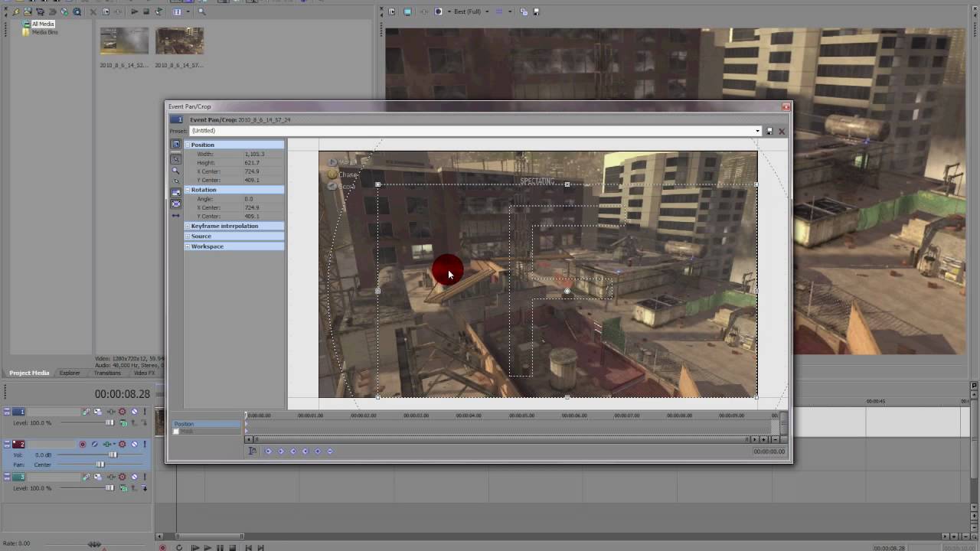The image size is (980, 551).
Task: Select Media Bins in the media tree
Action: tap(44, 32)
